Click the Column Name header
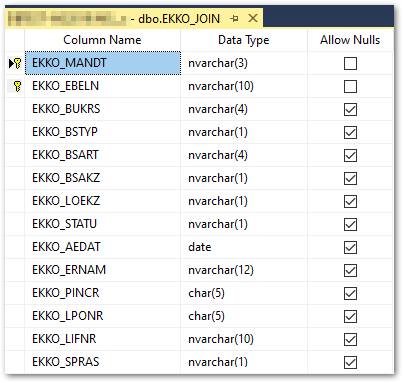The image size is (403, 383). pyautogui.click(x=102, y=40)
